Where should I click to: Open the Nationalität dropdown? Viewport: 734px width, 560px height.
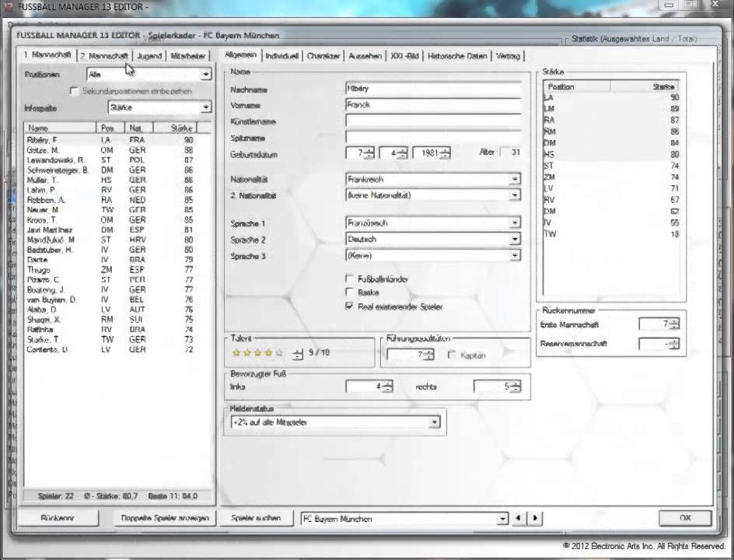pyautogui.click(x=515, y=180)
